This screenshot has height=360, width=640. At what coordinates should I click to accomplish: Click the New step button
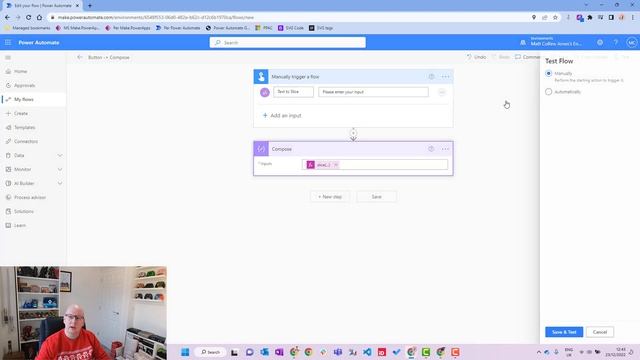(x=330, y=197)
